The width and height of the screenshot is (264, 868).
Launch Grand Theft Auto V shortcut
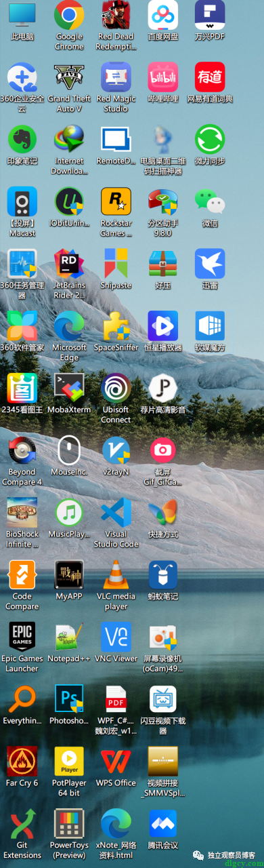(69, 77)
